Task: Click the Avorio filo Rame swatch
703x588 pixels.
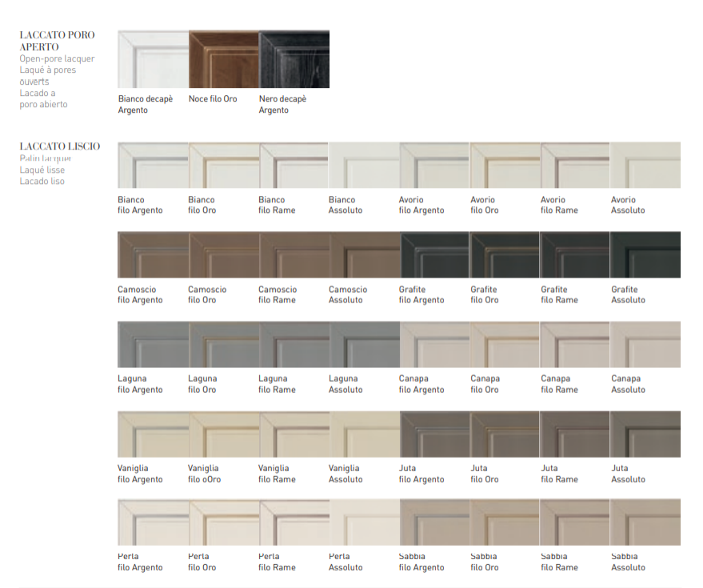Action: point(575,166)
